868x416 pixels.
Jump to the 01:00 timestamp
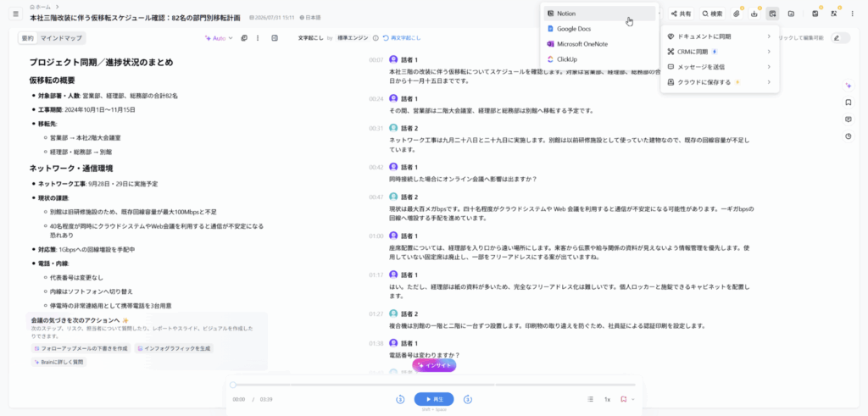[376, 236]
